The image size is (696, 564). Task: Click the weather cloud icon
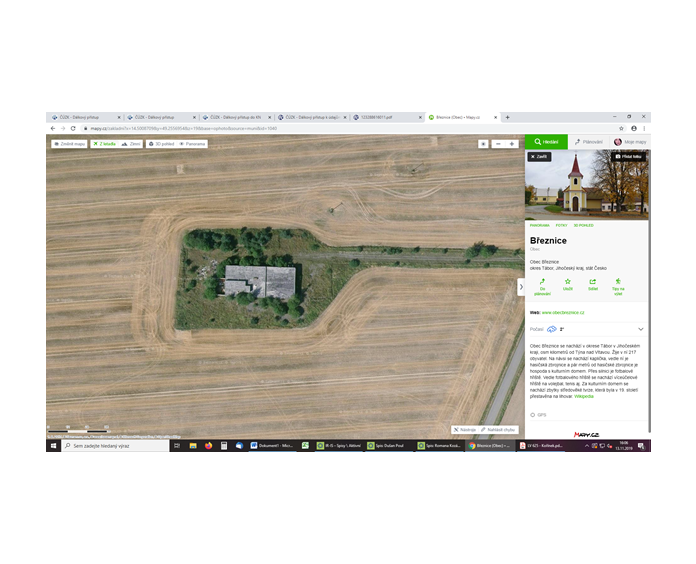(551, 329)
